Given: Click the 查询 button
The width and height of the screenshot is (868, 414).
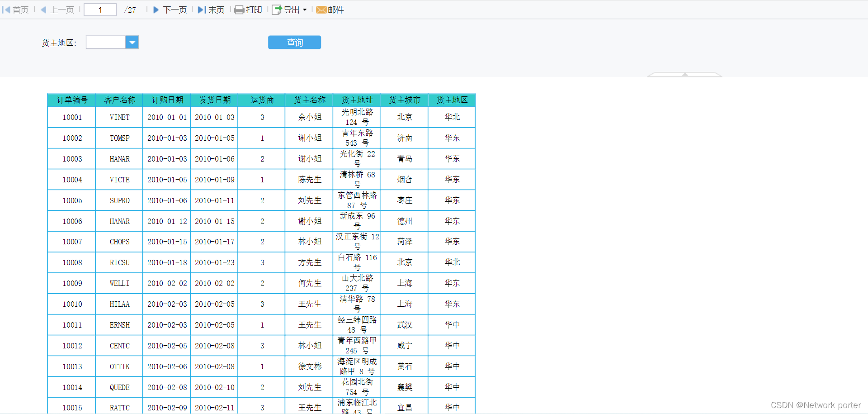Looking at the screenshot, I should pos(295,43).
